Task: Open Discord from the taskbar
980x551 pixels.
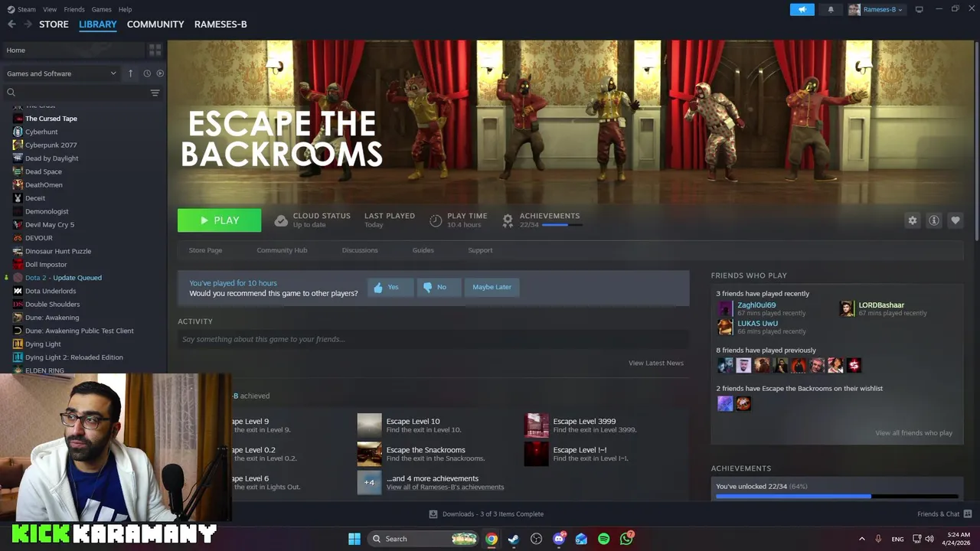Action: (559, 539)
